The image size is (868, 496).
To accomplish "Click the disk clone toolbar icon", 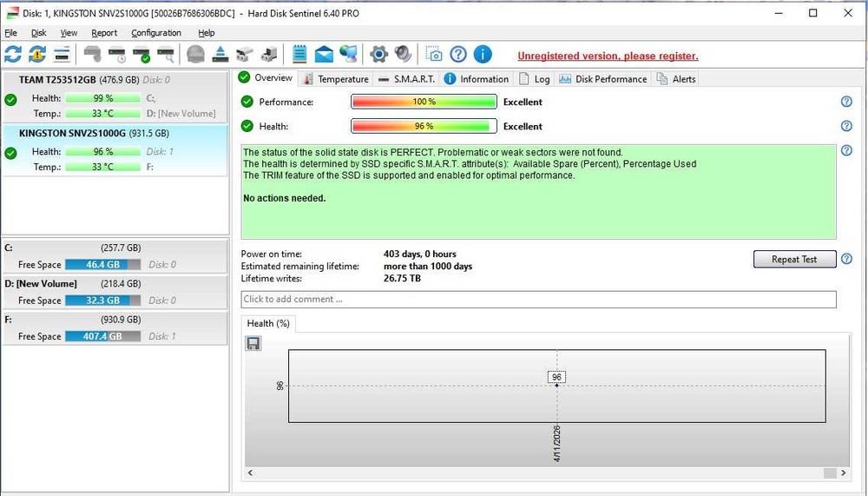I will tap(268, 55).
